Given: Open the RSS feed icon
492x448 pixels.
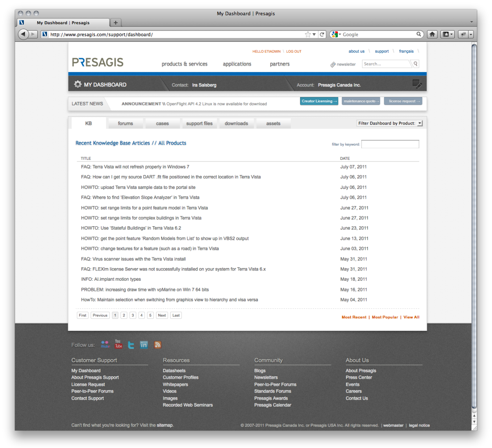Looking at the screenshot, I should [157, 345].
